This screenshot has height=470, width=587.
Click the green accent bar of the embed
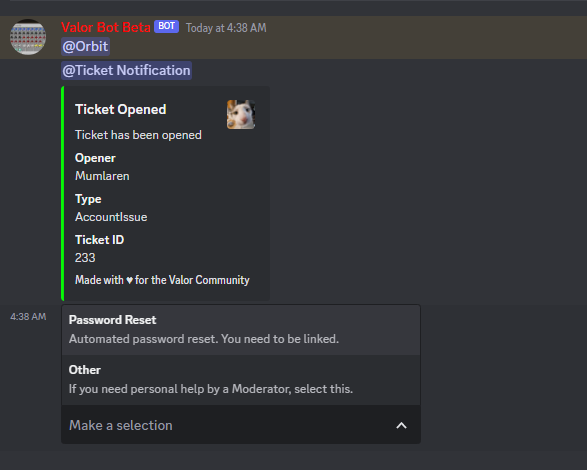point(63,193)
